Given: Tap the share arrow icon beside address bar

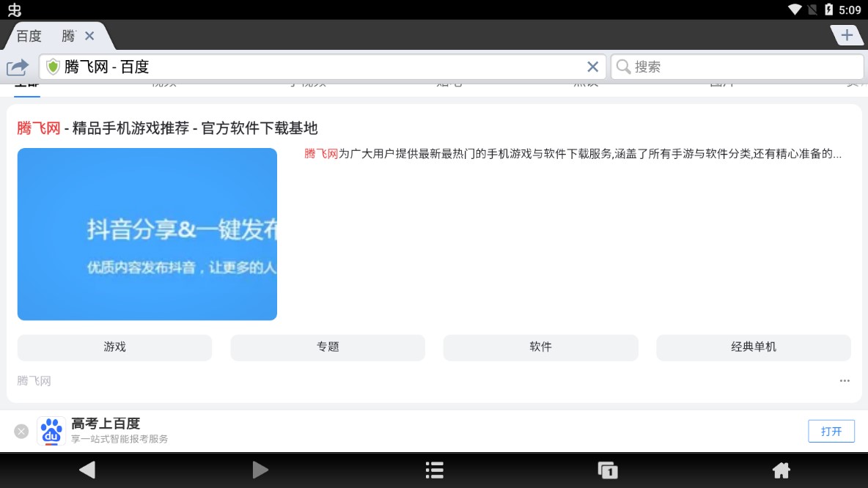Looking at the screenshot, I should click(18, 67).
